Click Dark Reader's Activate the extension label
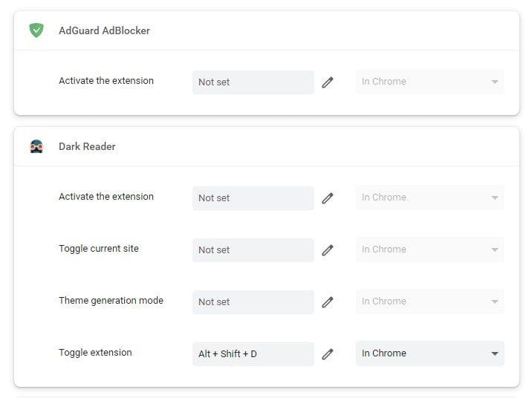The height and width of the screenshot is (398, 532). click(106, 197)
